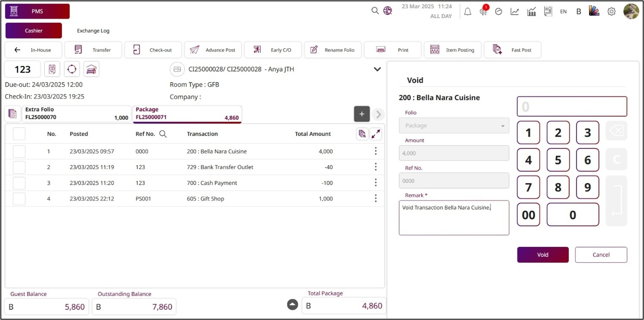
Task: Open options menu for Gift Shop row
Action: [376, 198]
